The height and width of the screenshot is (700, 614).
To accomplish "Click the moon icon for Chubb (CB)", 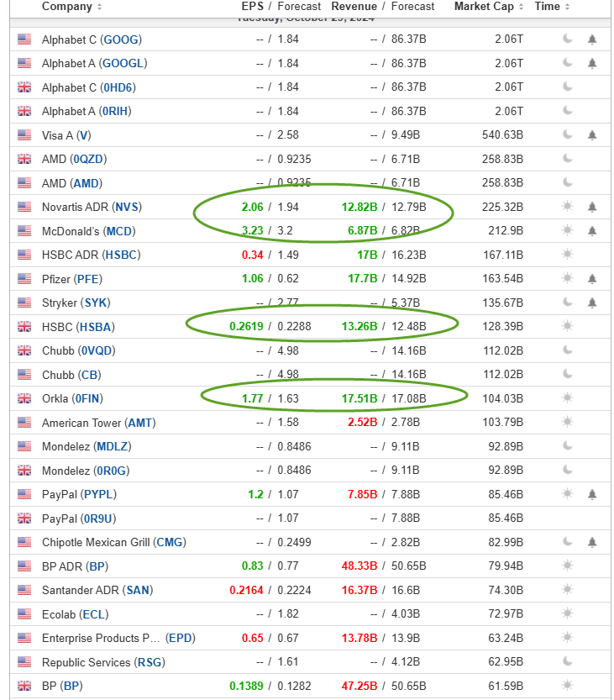I will (567, 374).
